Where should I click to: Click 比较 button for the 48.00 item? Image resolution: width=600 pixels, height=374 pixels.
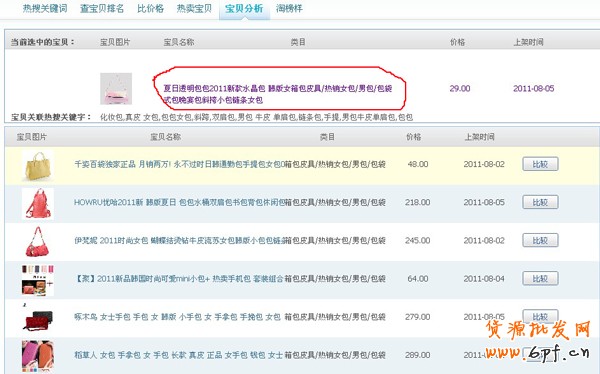[x=540, y=164]
